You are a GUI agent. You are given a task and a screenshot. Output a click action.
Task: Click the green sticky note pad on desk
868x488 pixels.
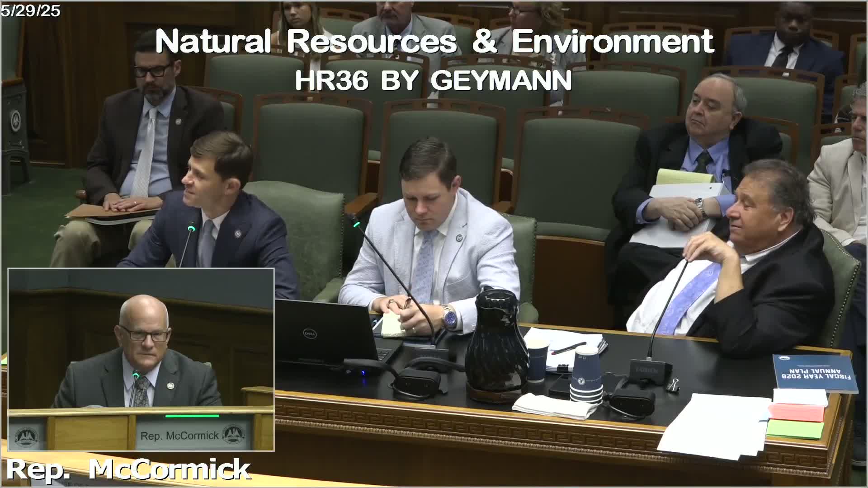[796, 429]
